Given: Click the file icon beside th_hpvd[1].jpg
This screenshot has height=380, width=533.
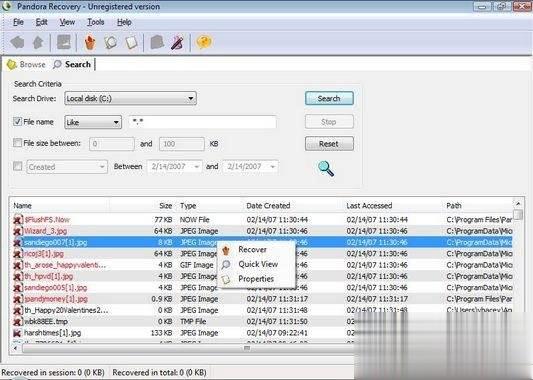Looking at the screenshot, I should tap(18, 276).
